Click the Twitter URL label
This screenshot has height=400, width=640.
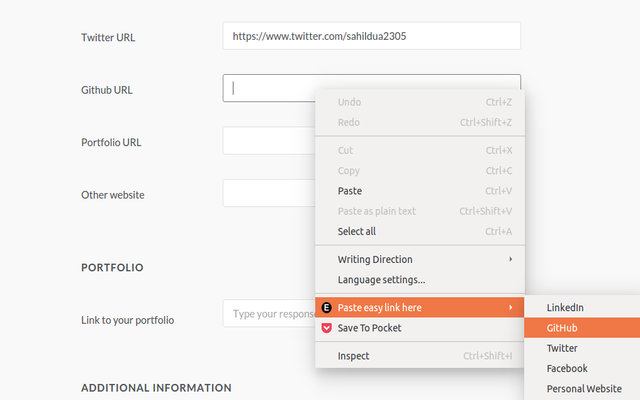(108, 38)
